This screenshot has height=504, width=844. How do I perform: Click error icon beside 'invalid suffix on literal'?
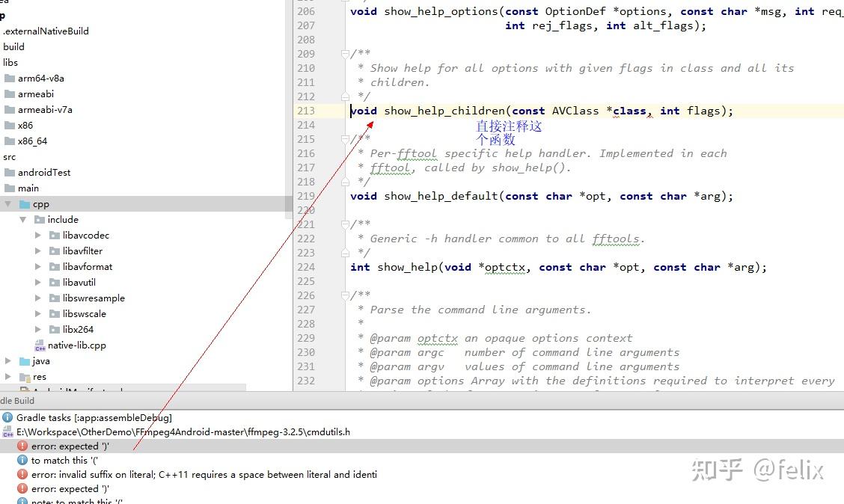click(x=22, y=474)
